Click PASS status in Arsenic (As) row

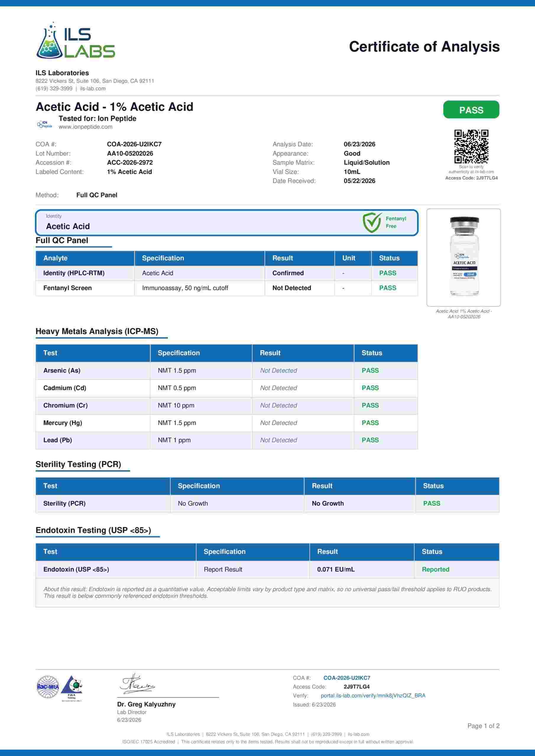click(x=370, y=370)
